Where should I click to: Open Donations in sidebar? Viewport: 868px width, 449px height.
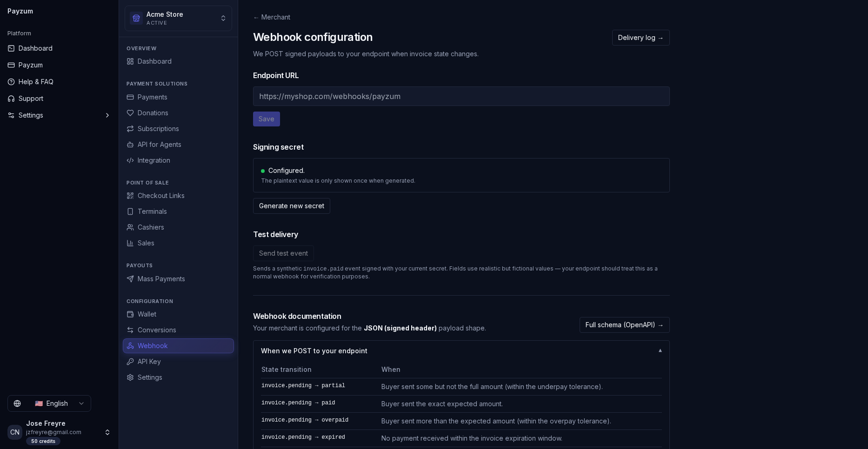pos(178,113)
